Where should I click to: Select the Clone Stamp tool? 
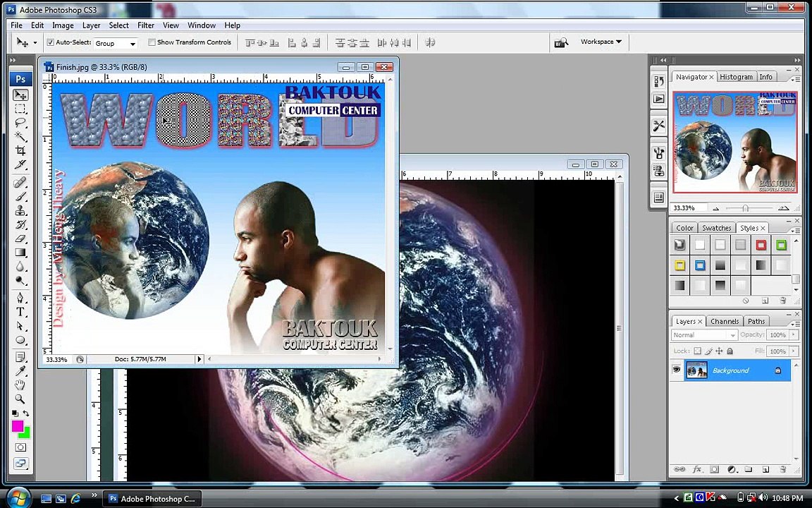[20, 210]
